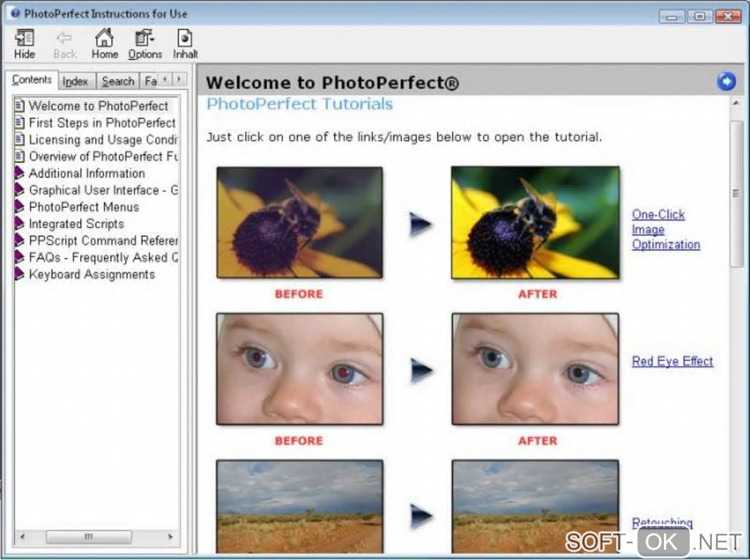The image size is (750, 560).
Task: Open One-Click Image Optimization link
Action: click(665, 229)
